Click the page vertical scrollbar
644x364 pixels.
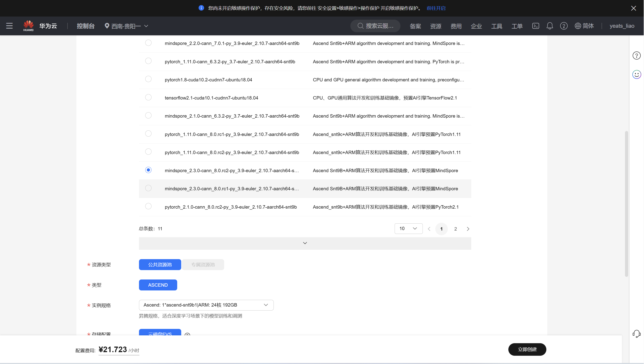[626, 204]
